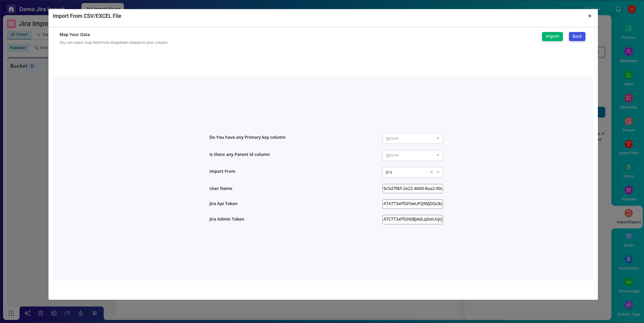This screenshot has width=644, height=323.
Task: Click the timer icon in bottom toolbar
Action: click(80, 313)
